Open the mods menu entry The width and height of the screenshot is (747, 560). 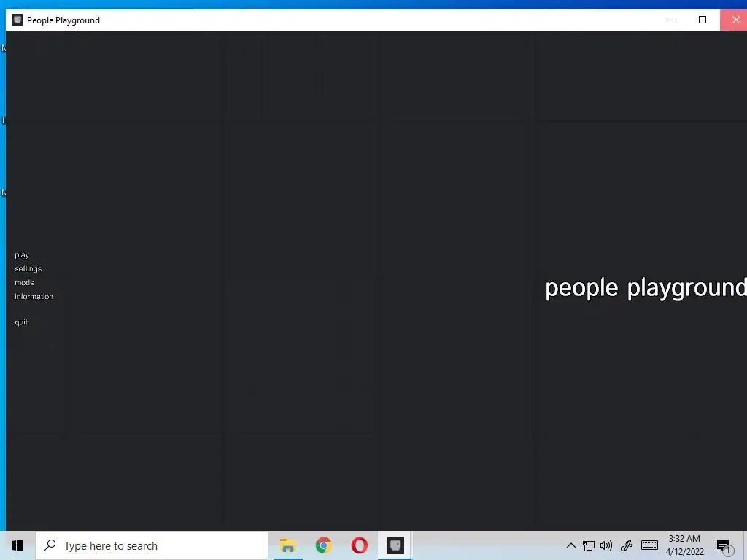tap(24, 282)
